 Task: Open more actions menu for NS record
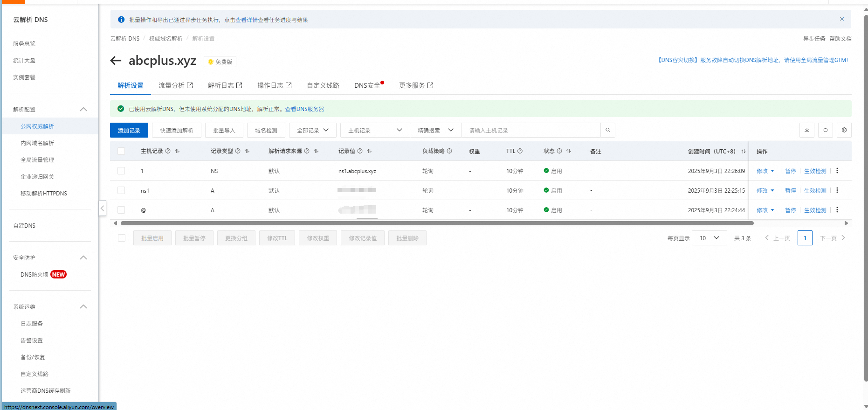coord(837,171)
